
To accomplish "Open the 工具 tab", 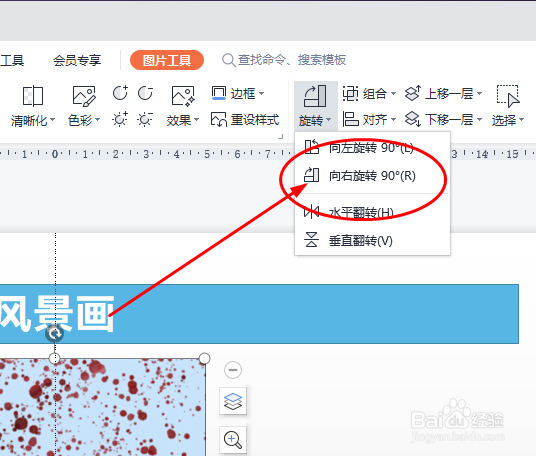I will [x=12, y=60].
